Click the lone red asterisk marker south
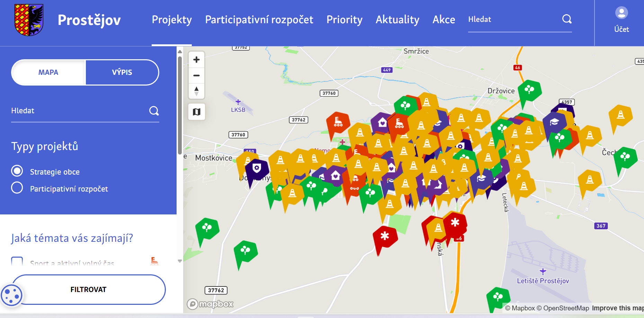 [x=385, y=237]
